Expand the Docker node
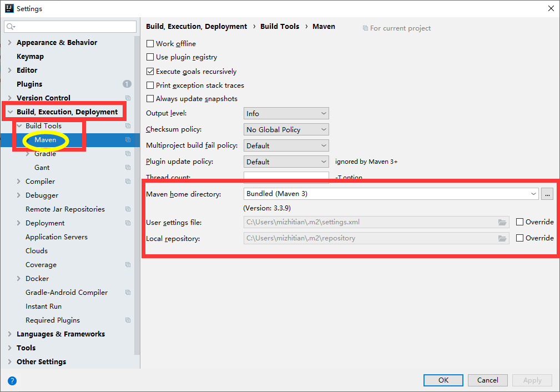Image resolution: width=560 pixels, height=392 pixels. [x=19, y=279]
